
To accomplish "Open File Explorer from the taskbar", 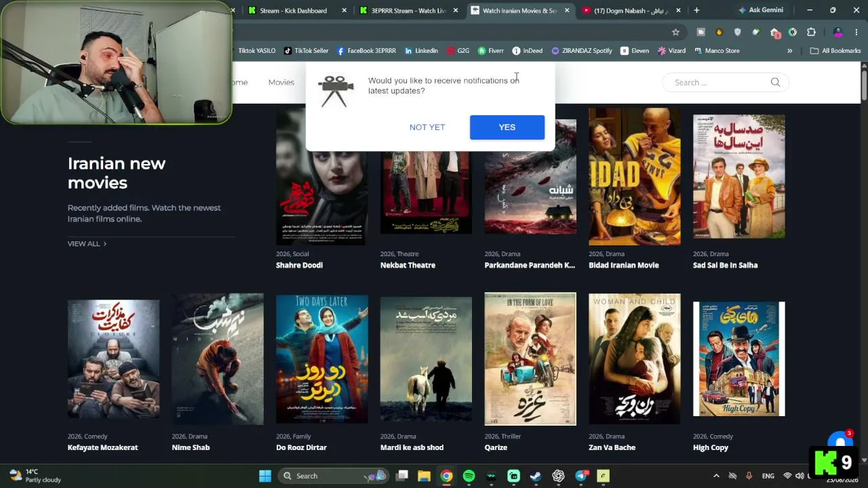I will tap(424, 476).
